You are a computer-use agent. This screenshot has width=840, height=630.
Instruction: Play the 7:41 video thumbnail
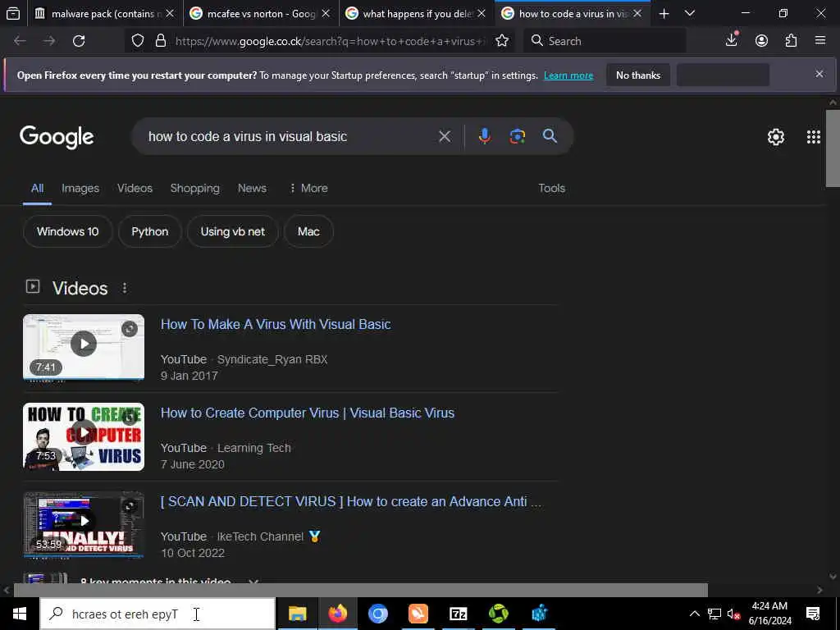84,347
